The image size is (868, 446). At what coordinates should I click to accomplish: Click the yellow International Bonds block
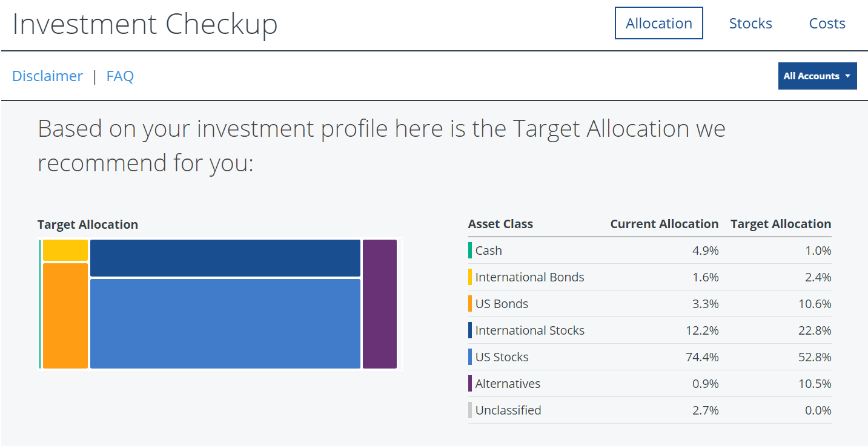pyautogui.click(x=65, y=250)
